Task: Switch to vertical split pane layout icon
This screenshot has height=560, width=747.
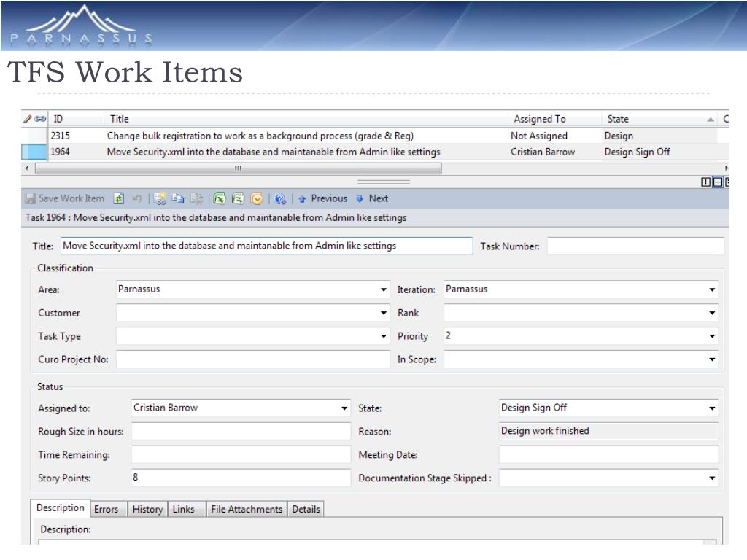Action: click(x=706, y=182)
